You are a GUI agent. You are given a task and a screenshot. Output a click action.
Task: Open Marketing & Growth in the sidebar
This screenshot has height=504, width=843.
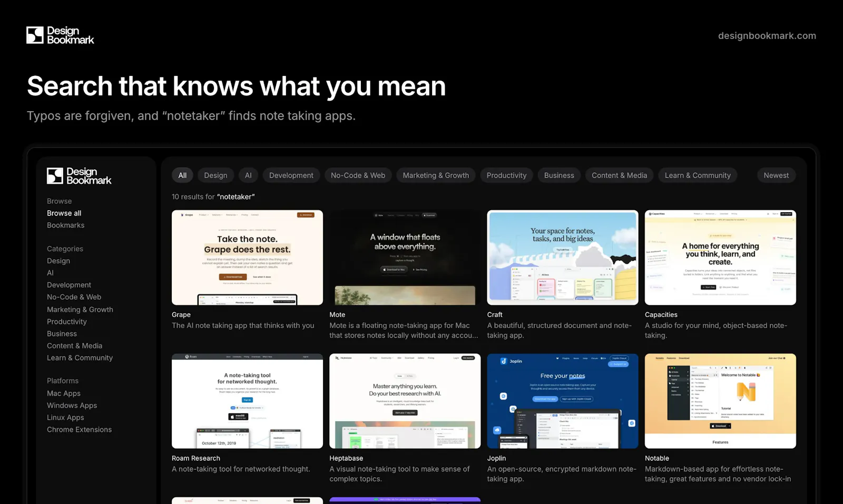pyautogui.click(x=80, y=310)
